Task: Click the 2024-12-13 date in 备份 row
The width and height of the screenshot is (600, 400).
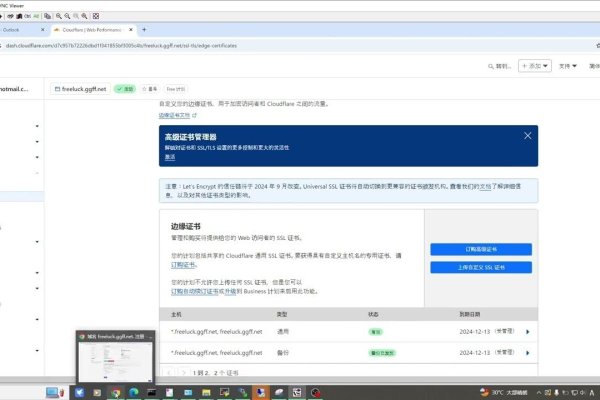Action: coord(474,353)
